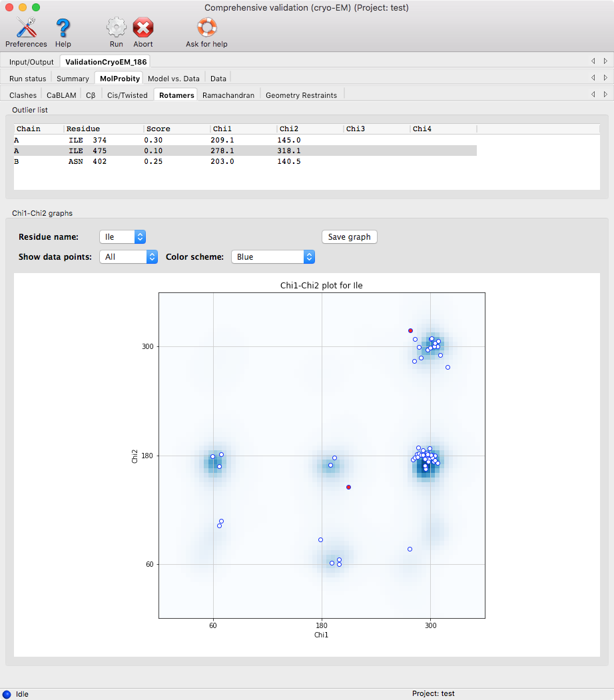The height and width of the screenshot is (700, 614).
Task: Click the red outlier point near top of plot
Action: pos(410,330)
